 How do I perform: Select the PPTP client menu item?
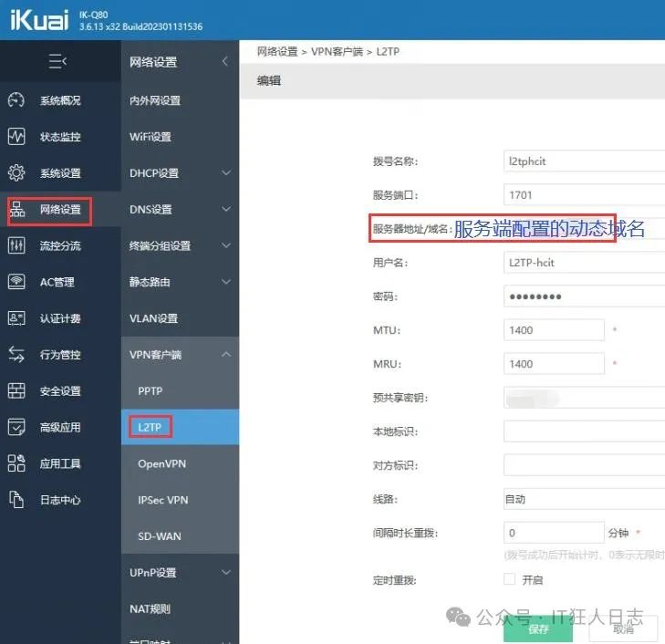point(150,390)
